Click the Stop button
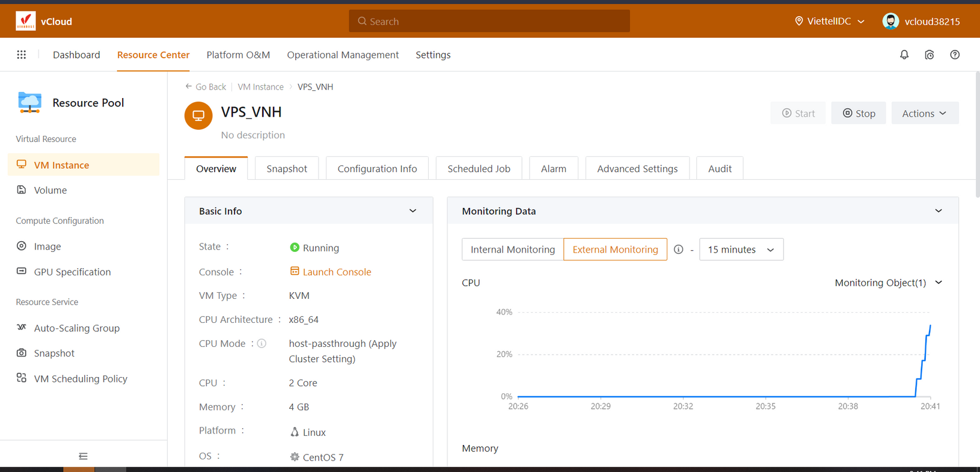 [859, 113]
